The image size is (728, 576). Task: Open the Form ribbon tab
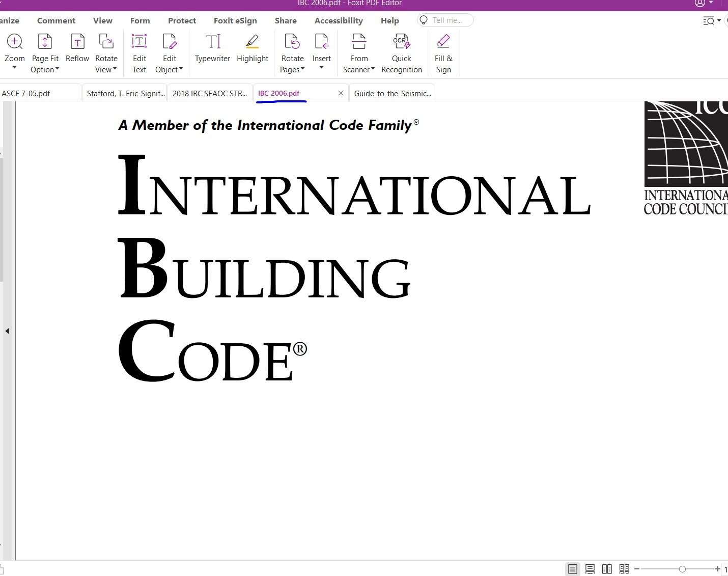tap(140, 21)
